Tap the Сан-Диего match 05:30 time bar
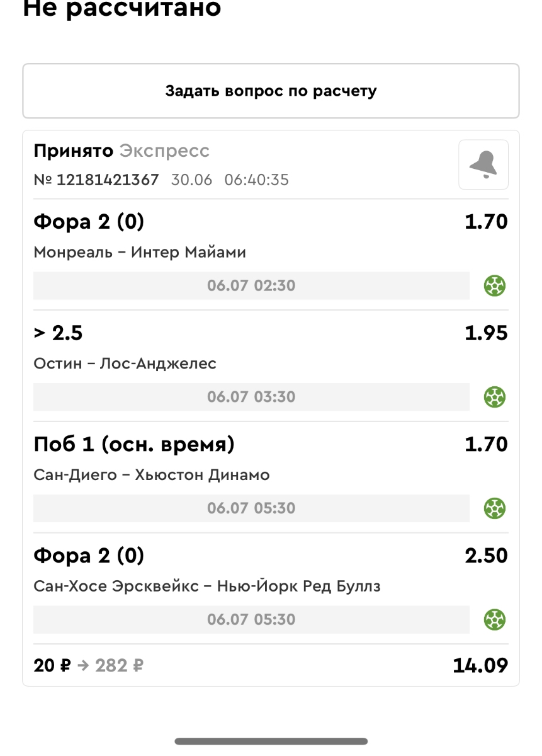The width and height of the screenshot is (542, 756). (251, 508)
